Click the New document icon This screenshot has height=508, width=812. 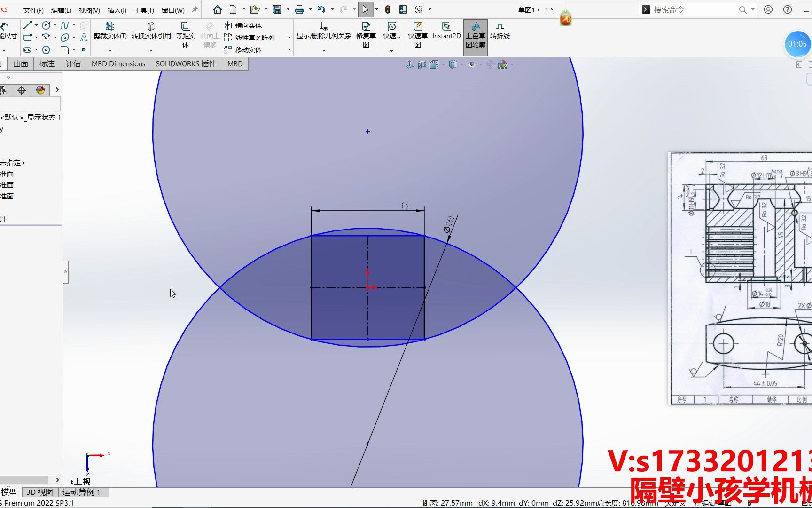click(x=233, y=9)
